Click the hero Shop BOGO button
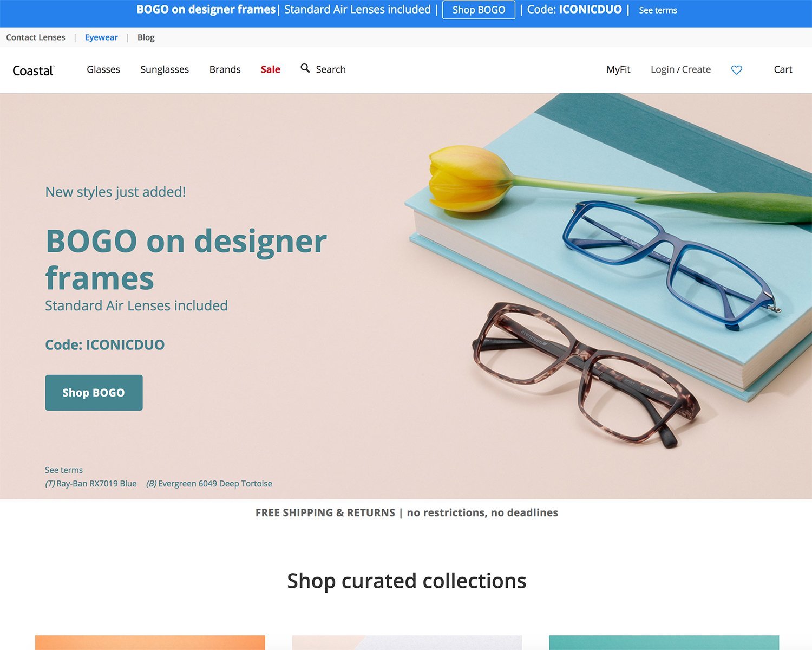This screenshot has height=650, width=812. (94, 393)
